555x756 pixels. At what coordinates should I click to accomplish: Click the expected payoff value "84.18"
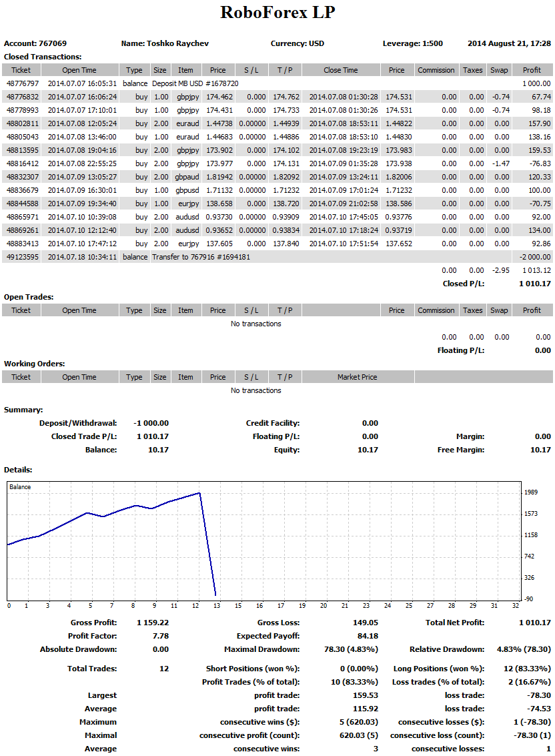tap(368, 636)
